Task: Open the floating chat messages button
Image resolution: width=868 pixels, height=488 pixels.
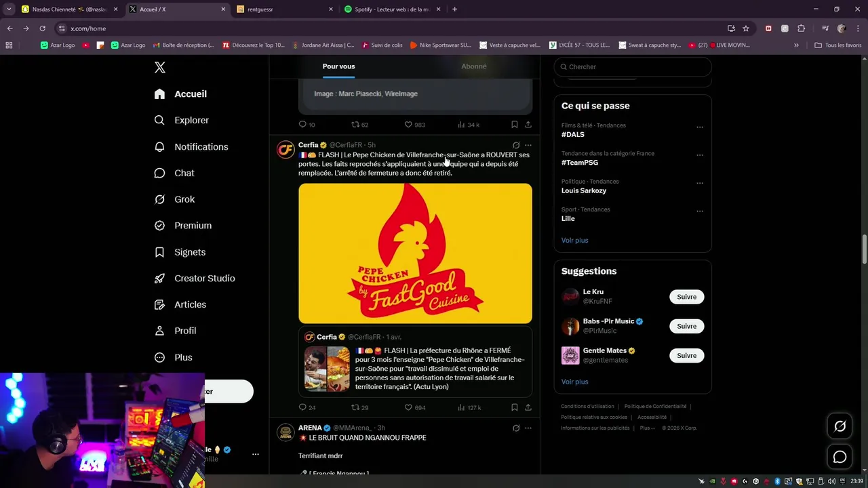Action: click(x=840, y=457)
